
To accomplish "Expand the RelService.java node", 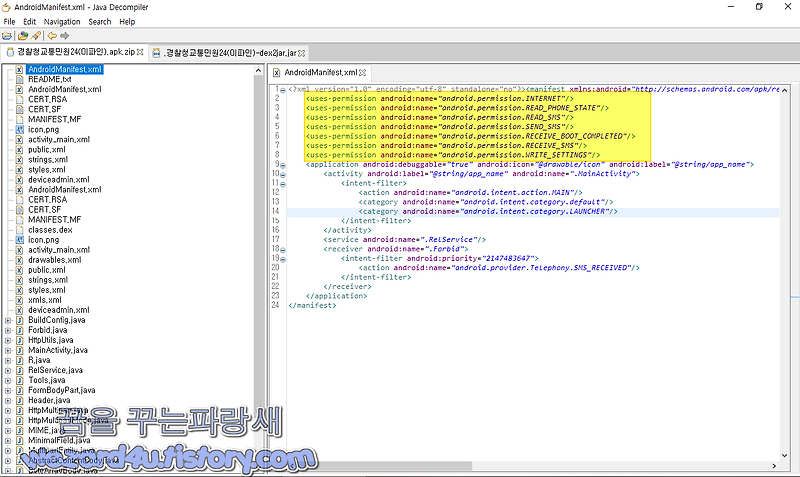I will click(x=8, y=370).
